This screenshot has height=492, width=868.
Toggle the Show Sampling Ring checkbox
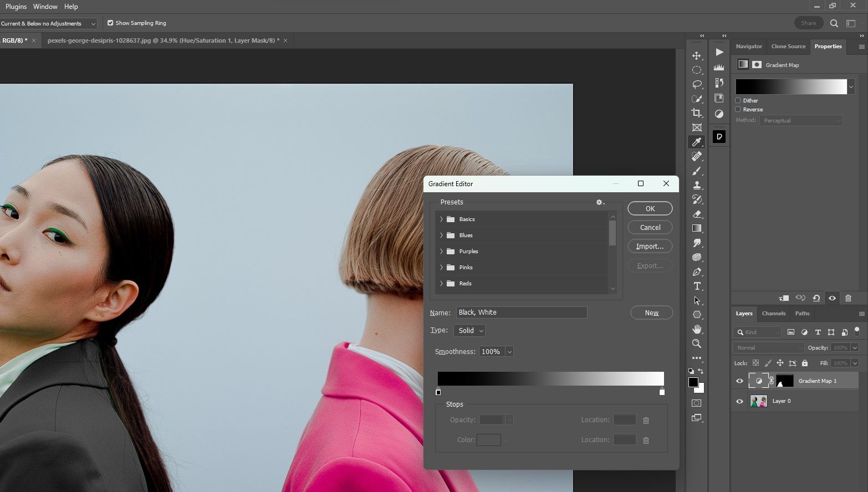(110, 23)
